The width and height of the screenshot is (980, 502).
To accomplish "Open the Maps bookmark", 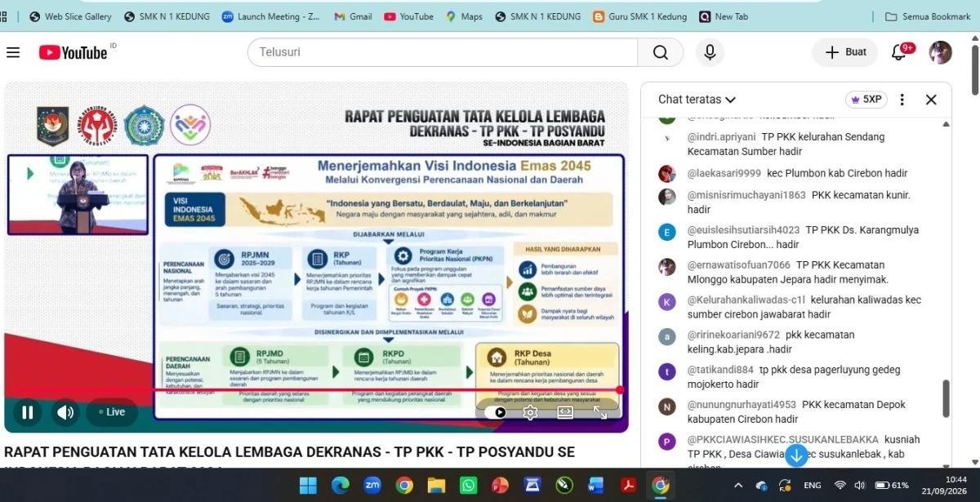I will pyautogui.click(x=464, y=16).
